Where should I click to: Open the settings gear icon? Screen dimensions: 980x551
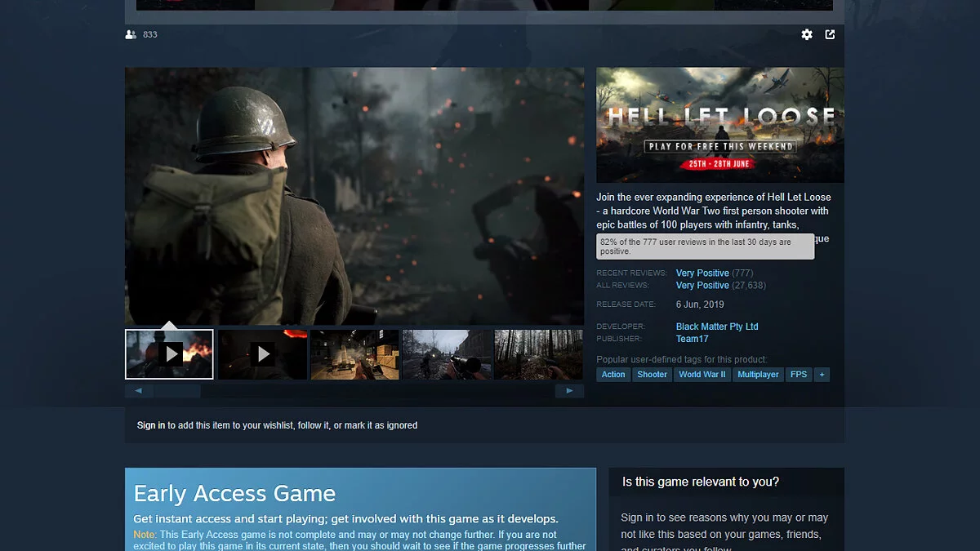tap(807, 34)
